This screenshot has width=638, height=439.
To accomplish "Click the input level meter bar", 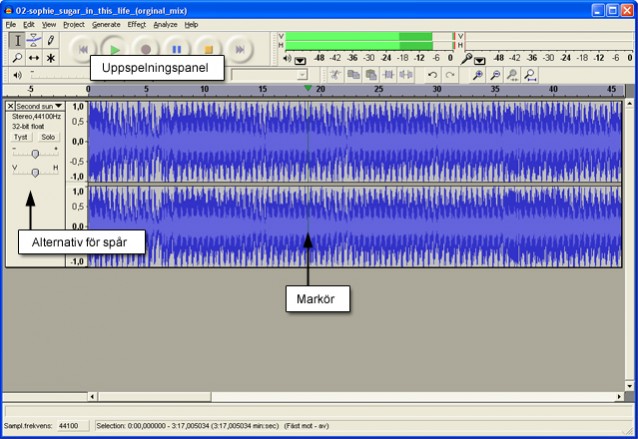I will click(549, 41).
